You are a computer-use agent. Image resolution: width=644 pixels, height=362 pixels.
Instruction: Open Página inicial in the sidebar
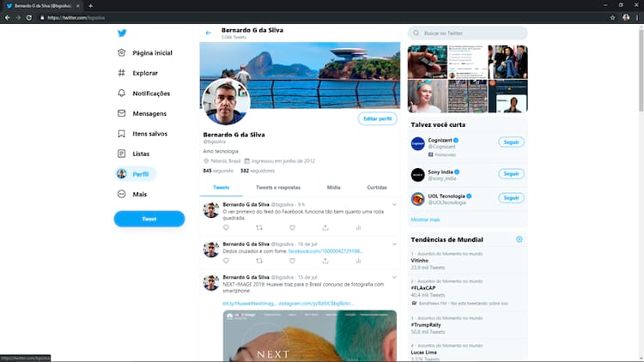[144, 53]
